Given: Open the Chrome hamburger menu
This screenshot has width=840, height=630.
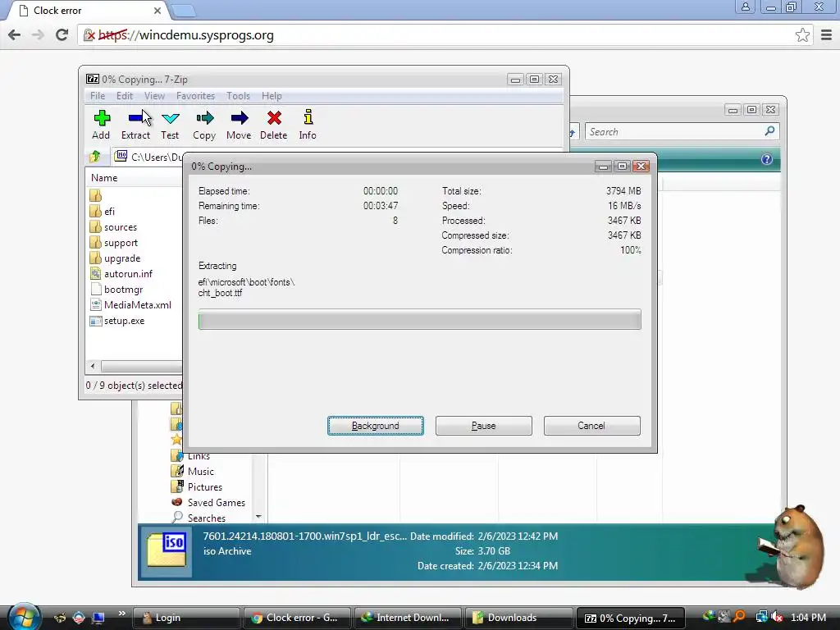Looking at the screenshot, I should tap(827, 35).
